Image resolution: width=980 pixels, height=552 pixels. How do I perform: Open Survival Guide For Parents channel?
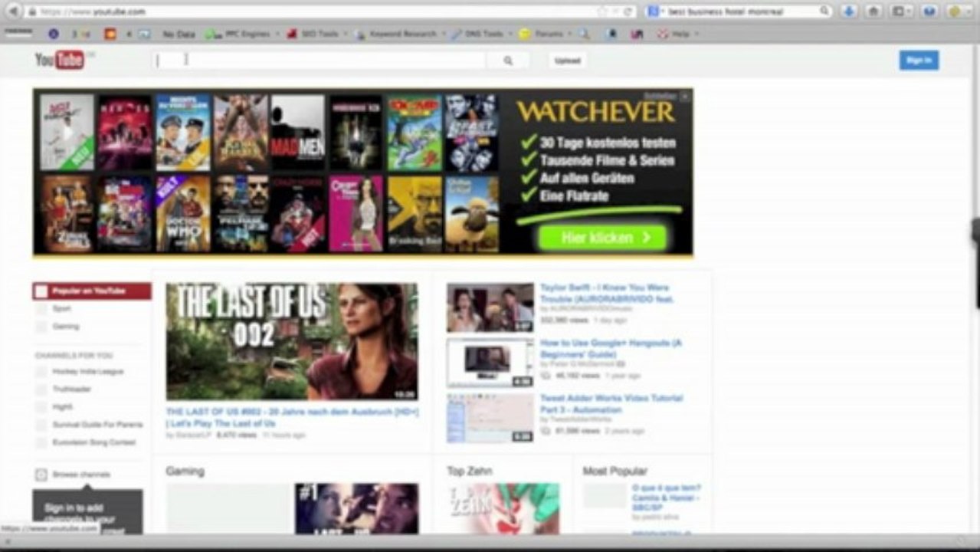[x=97, y=425]
